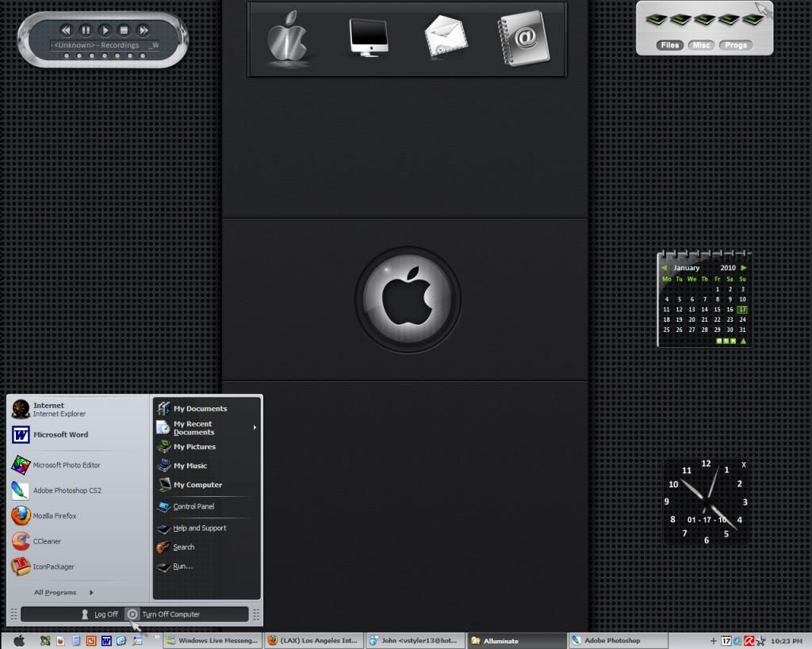Click the plus icon in system tray
This screenshot has width=812, height=649.
pyautogui.click(x=713, y=641)
